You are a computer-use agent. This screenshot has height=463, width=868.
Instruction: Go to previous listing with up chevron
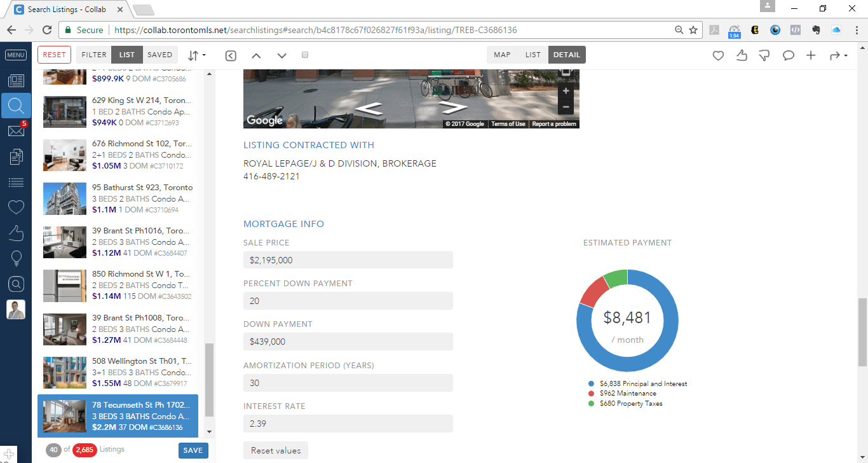[256, 55]
